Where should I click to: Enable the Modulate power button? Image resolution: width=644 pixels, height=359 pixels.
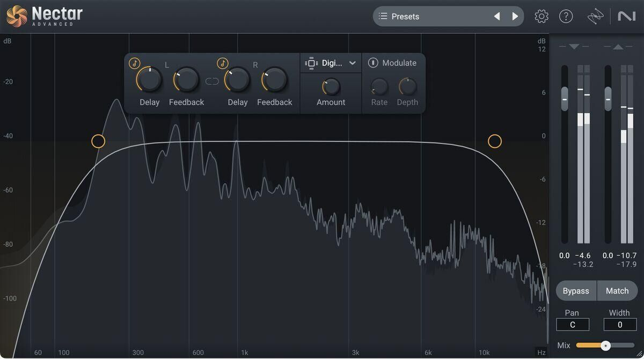point(373,63)
